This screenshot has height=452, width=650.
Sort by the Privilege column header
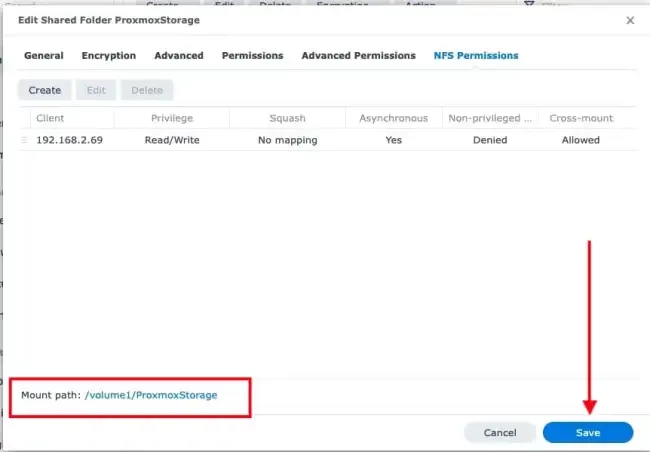click(172, 118)
